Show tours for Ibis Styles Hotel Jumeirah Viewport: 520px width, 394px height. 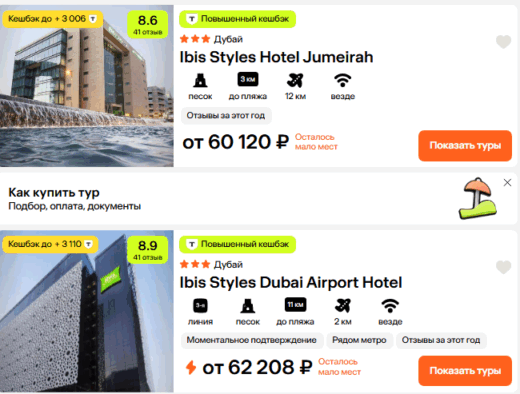tap(465, 146)
